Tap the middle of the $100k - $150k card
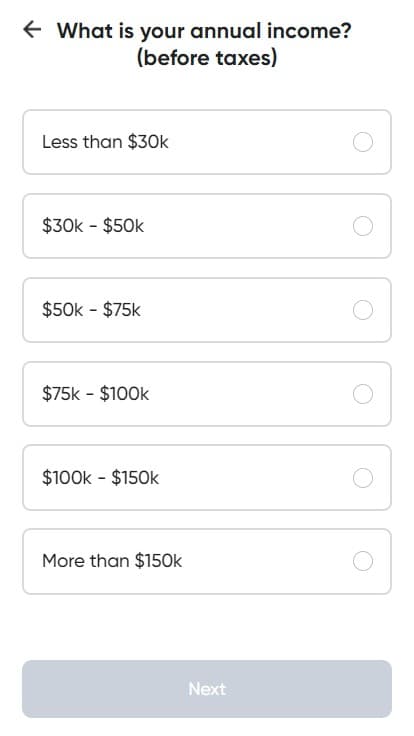This screenshot has width=414, height=736. [207, 478]
